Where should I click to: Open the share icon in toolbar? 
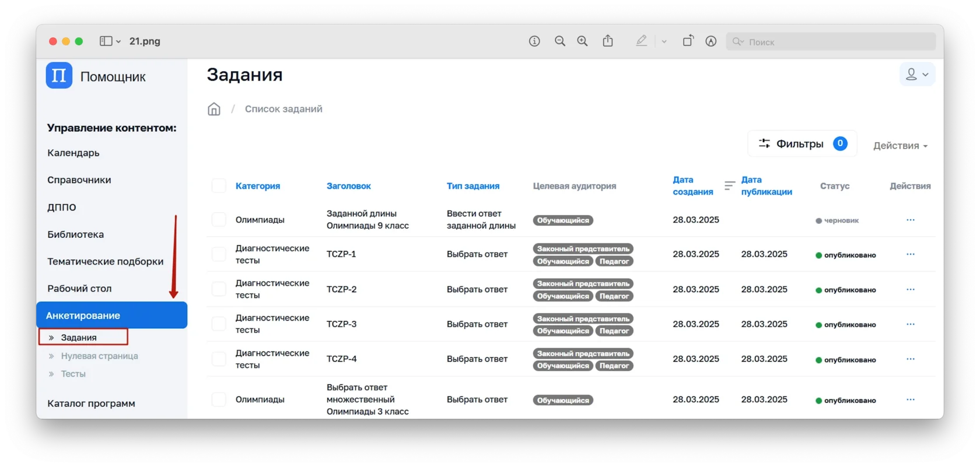[x=608, y=41]
